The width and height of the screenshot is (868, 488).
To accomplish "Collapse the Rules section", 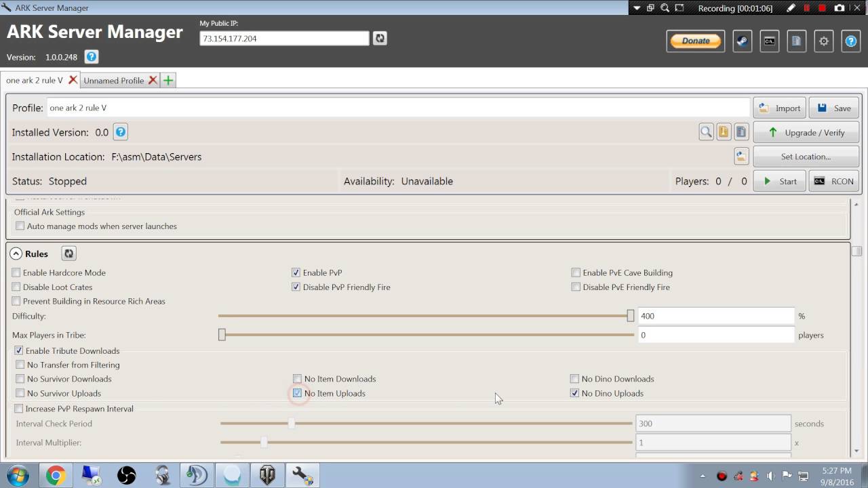I will click(x=16, y=253).
